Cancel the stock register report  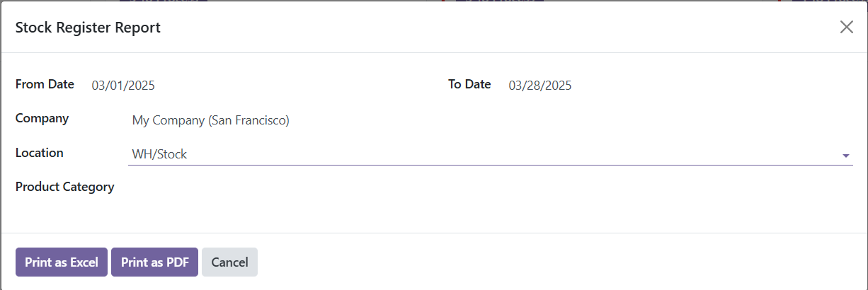tap(229, 262)
